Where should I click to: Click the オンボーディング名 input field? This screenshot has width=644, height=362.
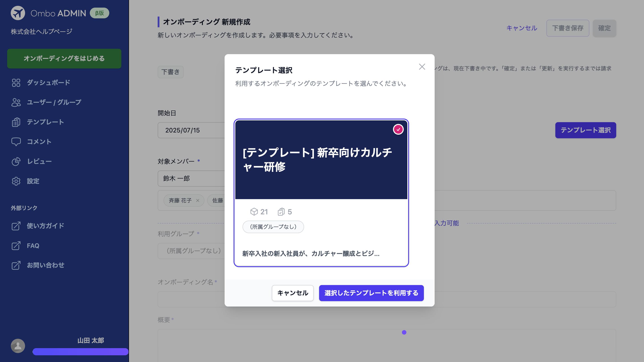tap(387, 299)
